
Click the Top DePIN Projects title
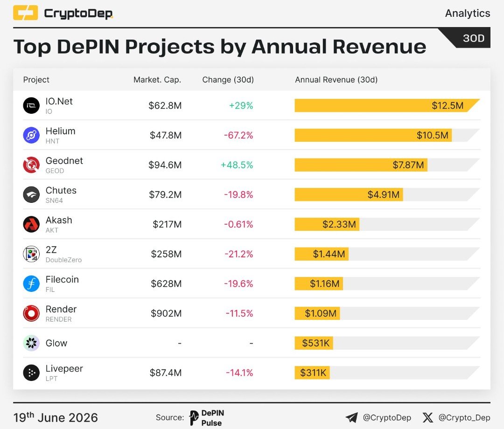click(x=220, y=47)
